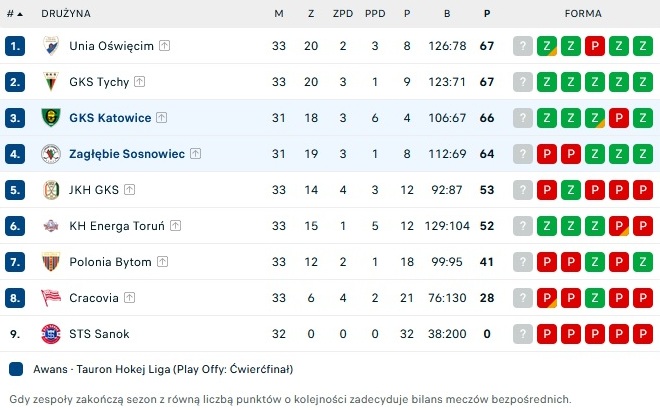Open the Zagłębie Sosnowiec team link
Image resolution: width=660 pixels, height=410 pixels.
point(127,154)
